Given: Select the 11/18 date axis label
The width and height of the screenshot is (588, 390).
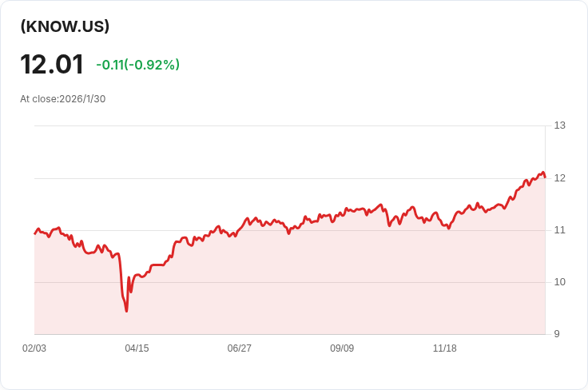Looking at the screenshot, I should click(x=445, y=348).
